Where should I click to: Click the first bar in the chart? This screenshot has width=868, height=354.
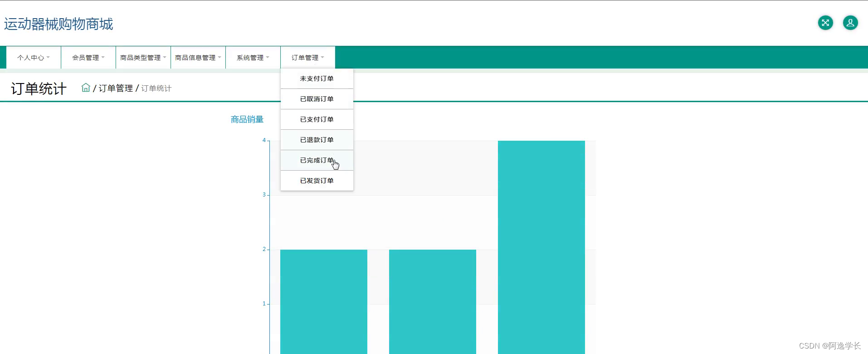click(324, 302)
